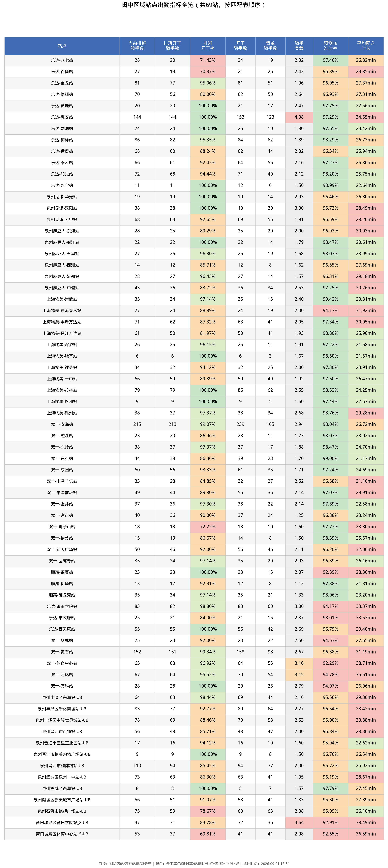Image resolution: width=388 pixels, height=868 pixels.
Task: Click the 38.71min cell for 双十-体育中心站
Action: point(366,663)
